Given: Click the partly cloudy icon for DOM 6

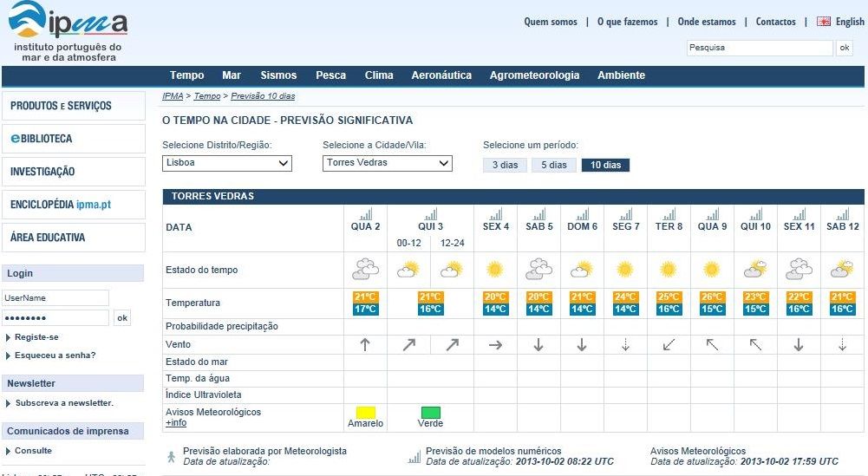Looking at the screenshot, I should tap(582, 270).
